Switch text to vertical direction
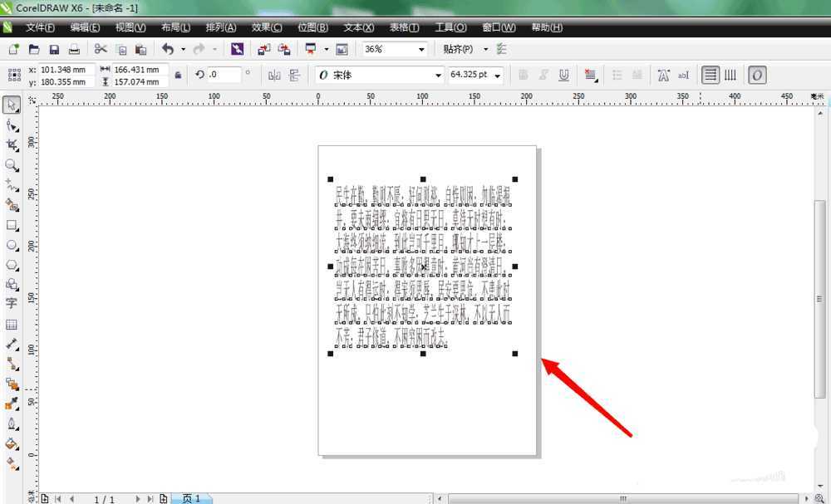The width and height of the screenshot is (831, 504). point(730,76)
